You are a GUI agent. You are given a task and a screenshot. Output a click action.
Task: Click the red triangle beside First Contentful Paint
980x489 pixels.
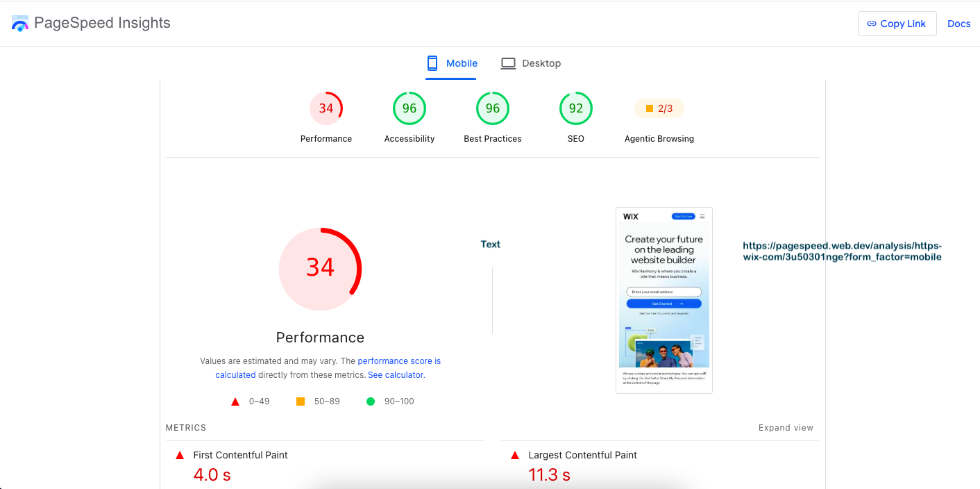[180, 456]
